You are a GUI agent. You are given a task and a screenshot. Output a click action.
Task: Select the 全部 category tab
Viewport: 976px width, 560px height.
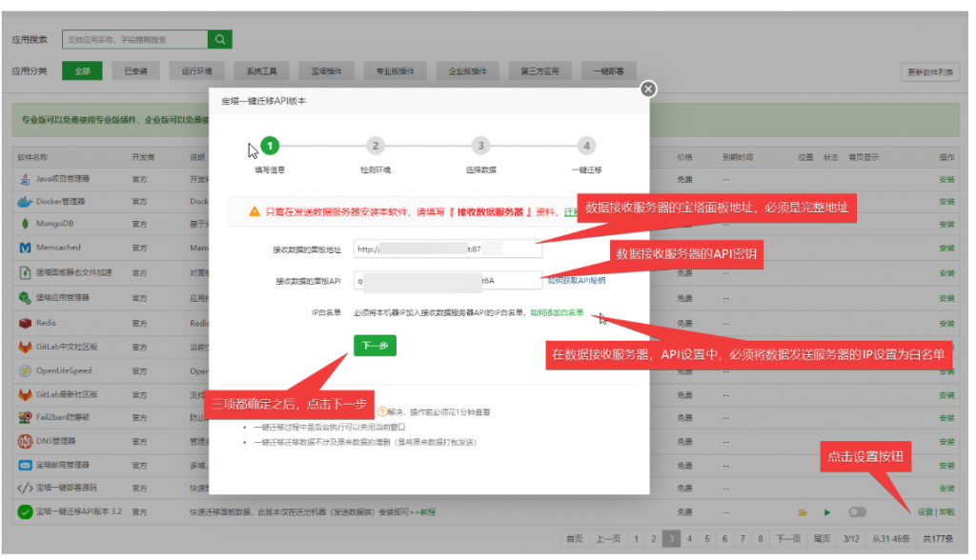[82, 70]
